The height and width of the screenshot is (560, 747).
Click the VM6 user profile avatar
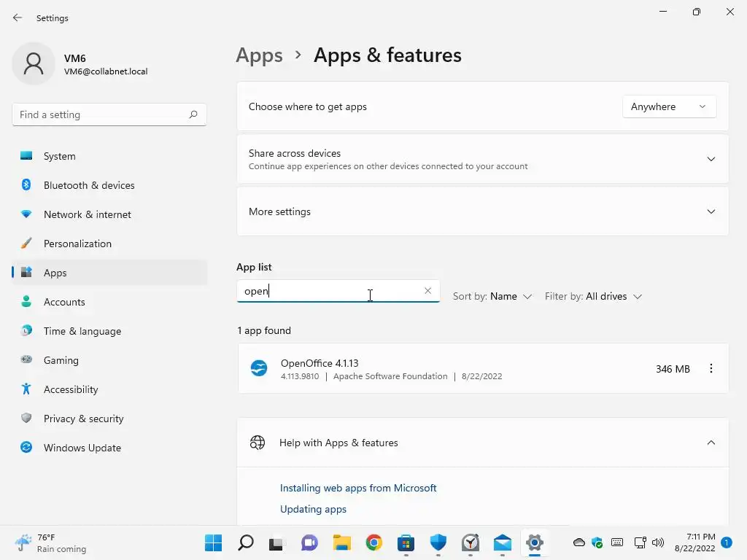point(34,64)
